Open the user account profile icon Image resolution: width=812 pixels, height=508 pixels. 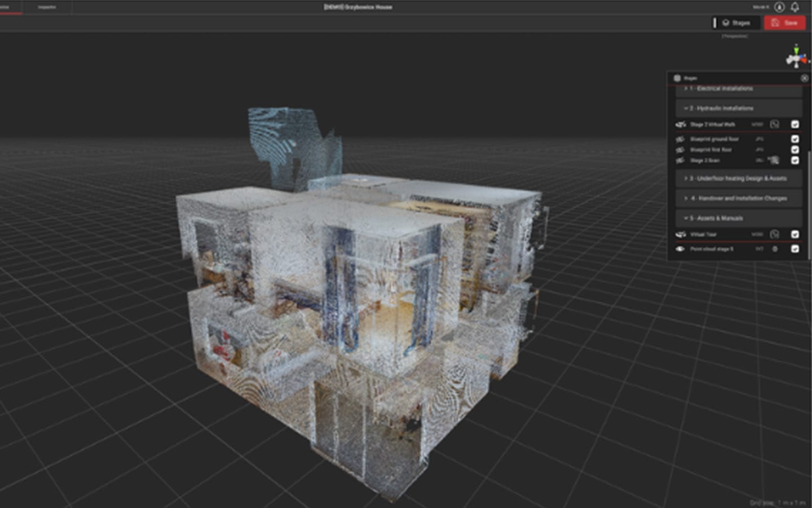pos(779,7)
